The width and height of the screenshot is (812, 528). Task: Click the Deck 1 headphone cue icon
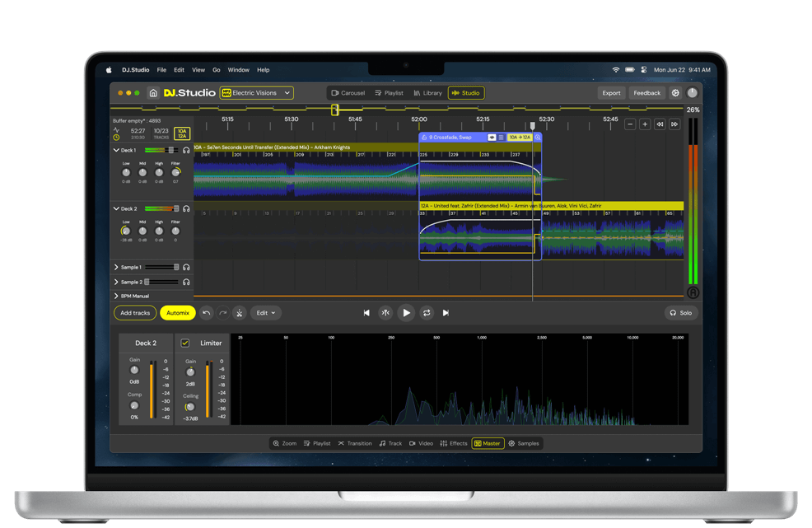pos(187,151)
